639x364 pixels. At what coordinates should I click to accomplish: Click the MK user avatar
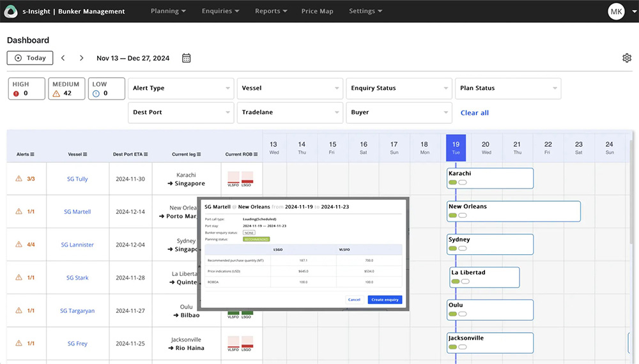click(x=616, y=11)
